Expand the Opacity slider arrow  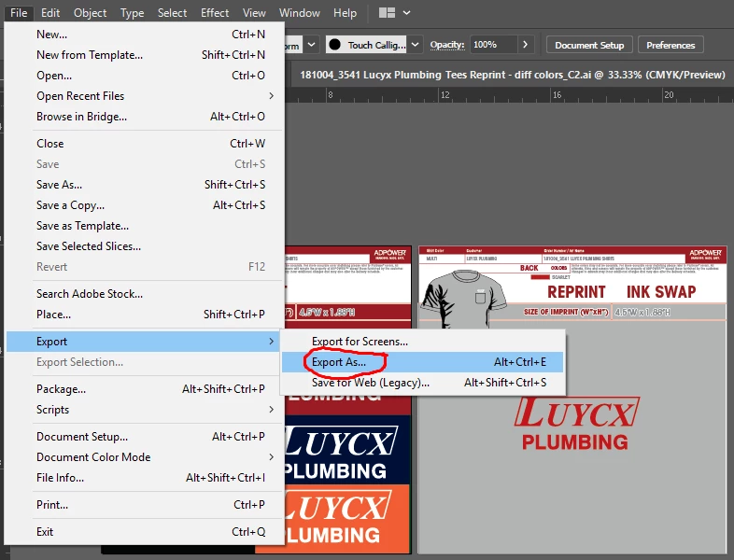tap(525, 45)
